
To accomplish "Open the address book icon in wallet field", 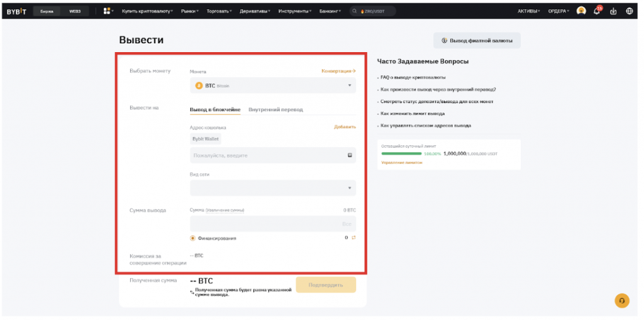I will point(350,155).
